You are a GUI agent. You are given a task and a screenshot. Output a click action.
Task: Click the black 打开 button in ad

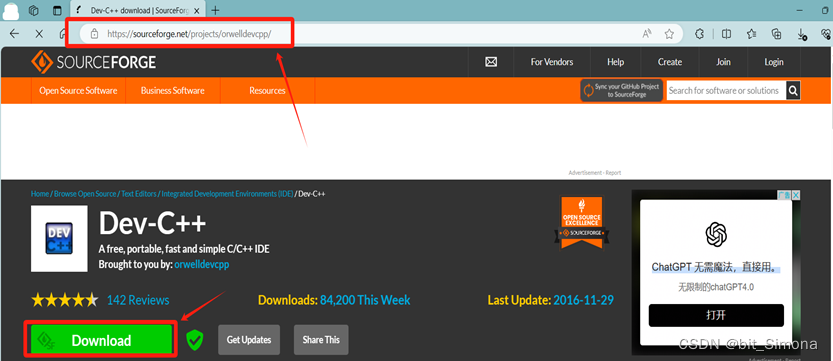coord(716,315)
